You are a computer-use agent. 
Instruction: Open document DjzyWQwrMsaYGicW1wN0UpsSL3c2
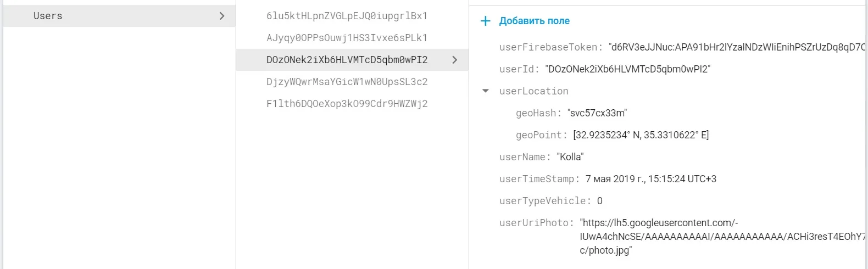click(347, 82)
